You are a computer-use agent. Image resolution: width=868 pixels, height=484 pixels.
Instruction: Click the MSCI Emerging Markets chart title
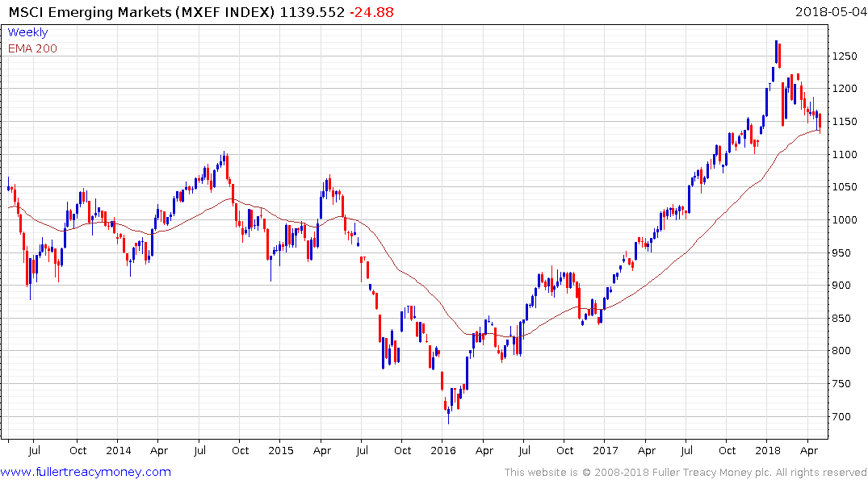(x=142, y=12)
